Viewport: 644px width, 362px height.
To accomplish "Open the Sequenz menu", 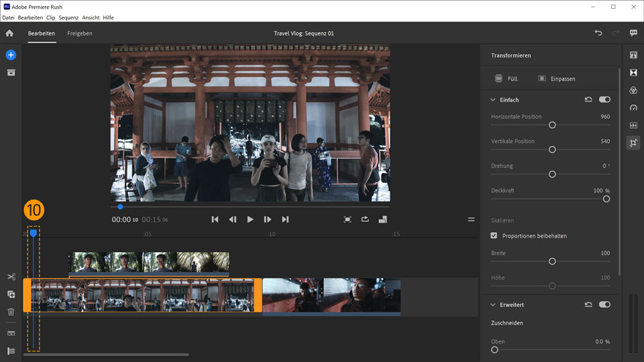I will (x=68, y=17).
